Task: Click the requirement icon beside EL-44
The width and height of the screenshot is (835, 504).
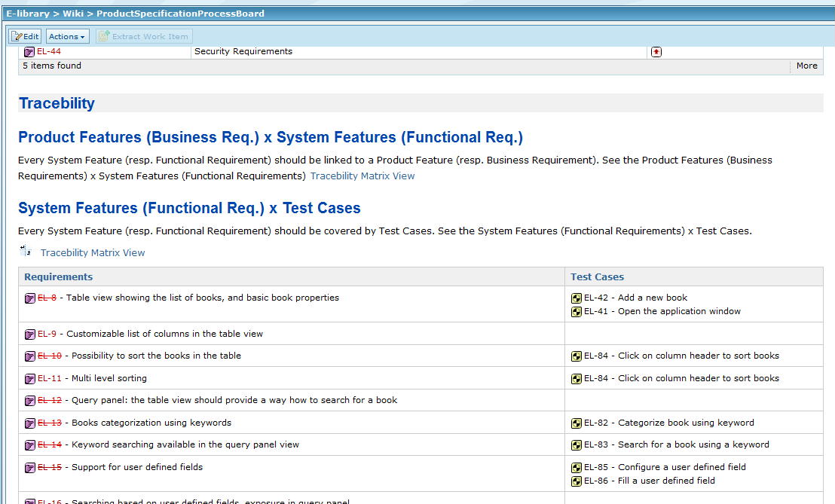Action: tap(29, 52)
